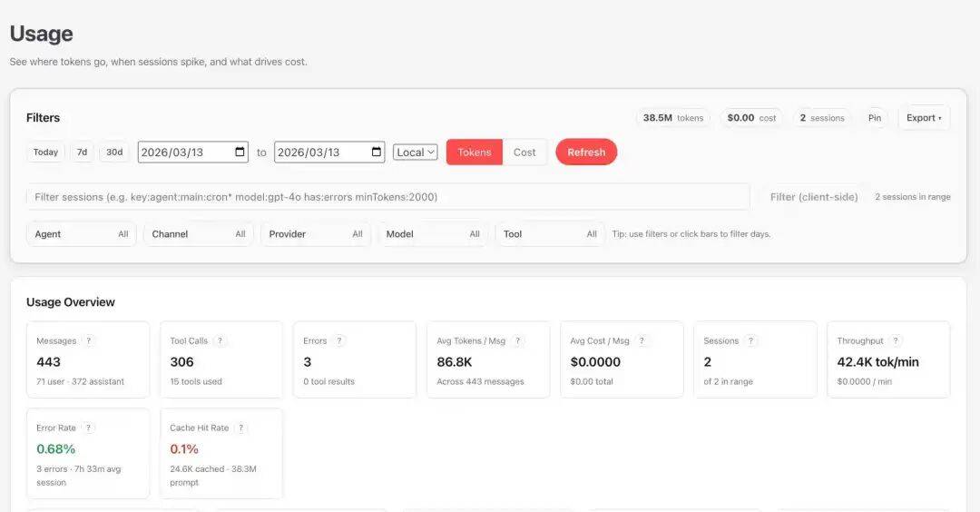The image size is (980, 512).
Task: Open the Model filter dropdown
Action: point(432,234)
